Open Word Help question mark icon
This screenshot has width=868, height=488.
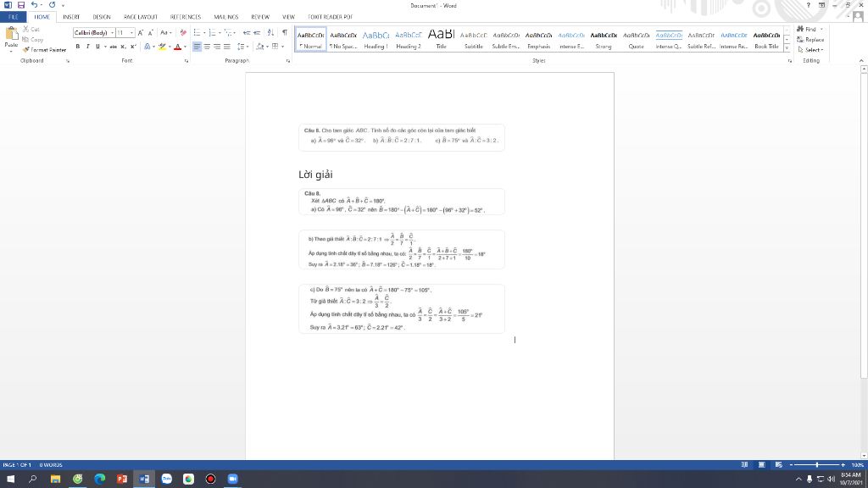pyautogui.click(x=808, y=5)
